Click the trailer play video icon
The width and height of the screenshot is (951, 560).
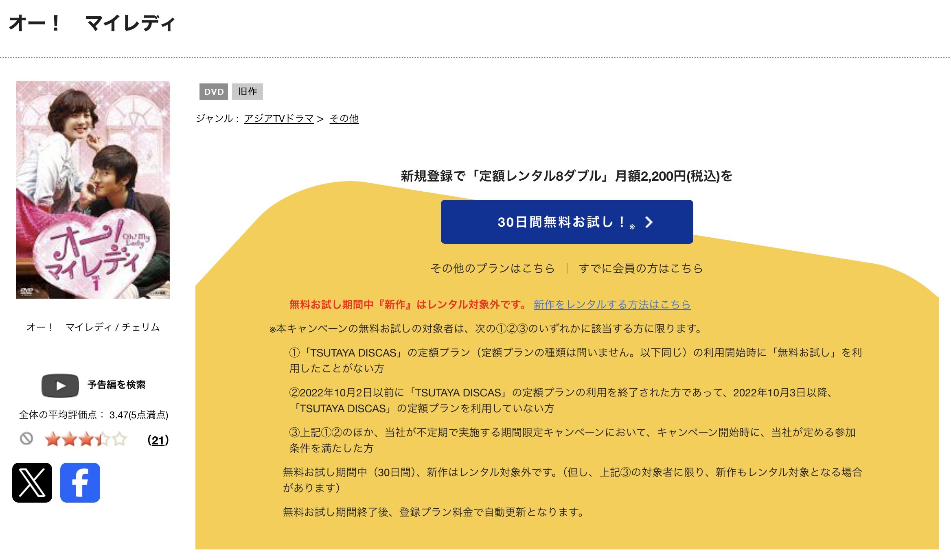(x=60, y=385)
